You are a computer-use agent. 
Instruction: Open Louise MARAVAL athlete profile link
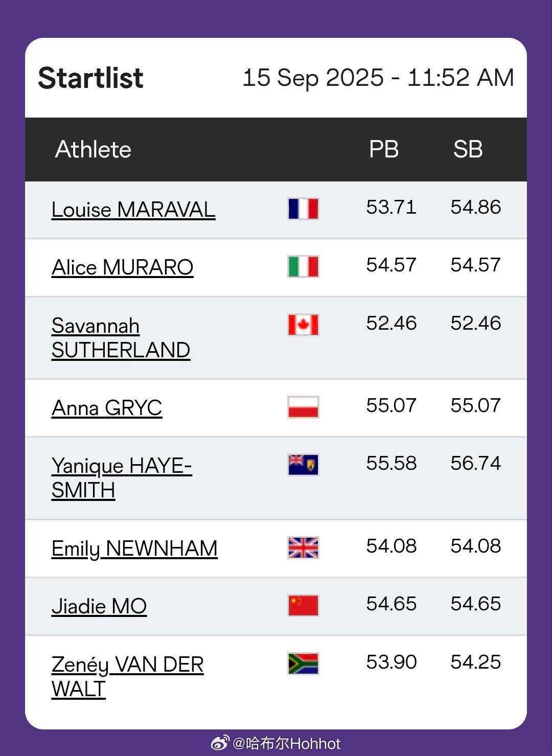click(133, 210)
